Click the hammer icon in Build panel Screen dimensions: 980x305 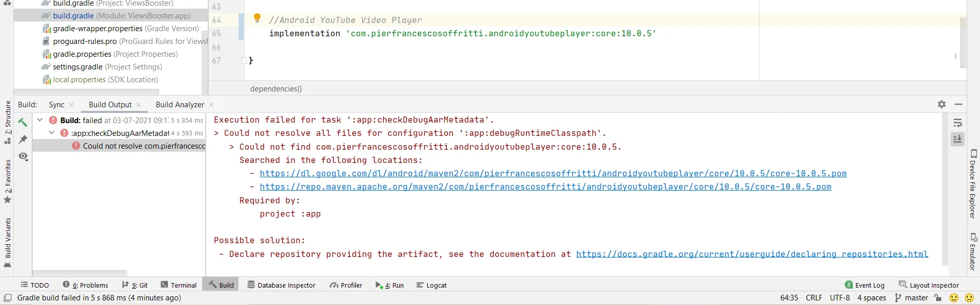23,122
